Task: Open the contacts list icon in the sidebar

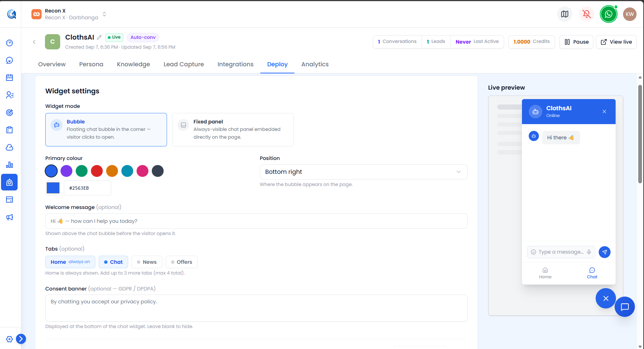Action: [9, 95]
